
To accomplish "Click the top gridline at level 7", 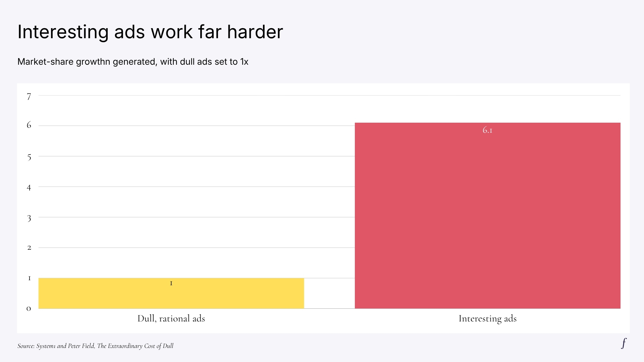I will coord(329,96).
